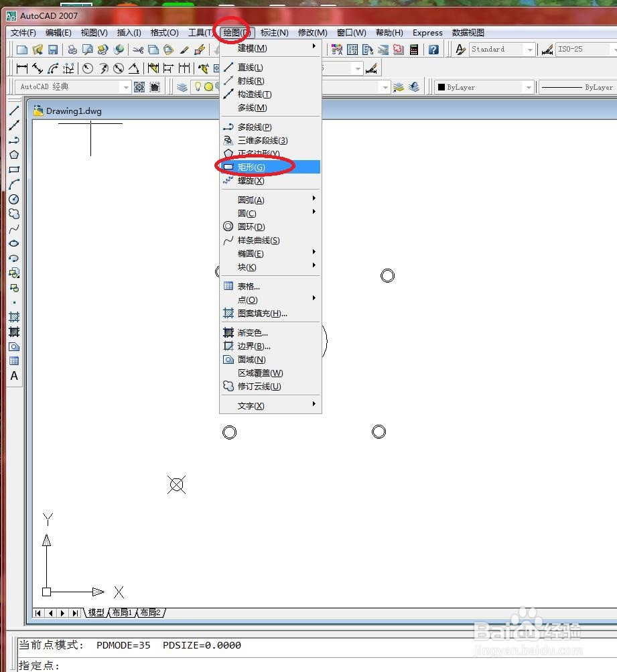Open the Standard text style dropdown
The width and height of the screenshot is (617, 672).
(530, 50)
